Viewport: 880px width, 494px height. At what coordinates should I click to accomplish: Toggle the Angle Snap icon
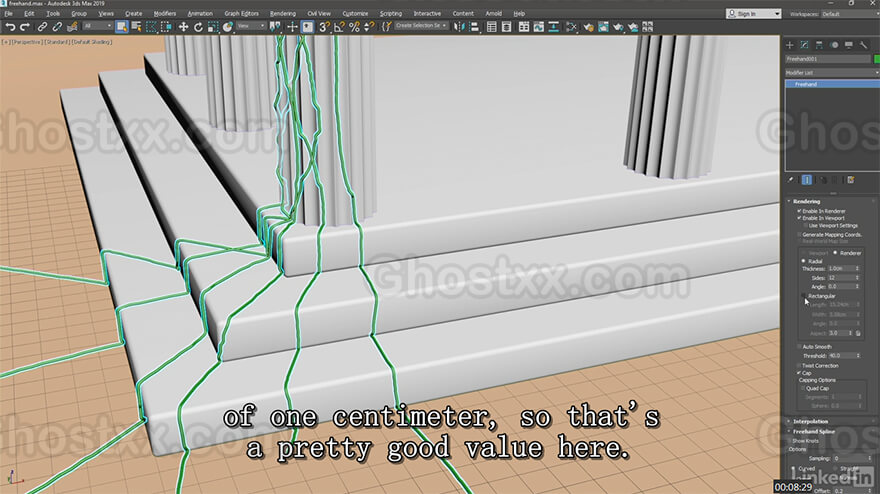pyautogui.click(x=340, y=26)
